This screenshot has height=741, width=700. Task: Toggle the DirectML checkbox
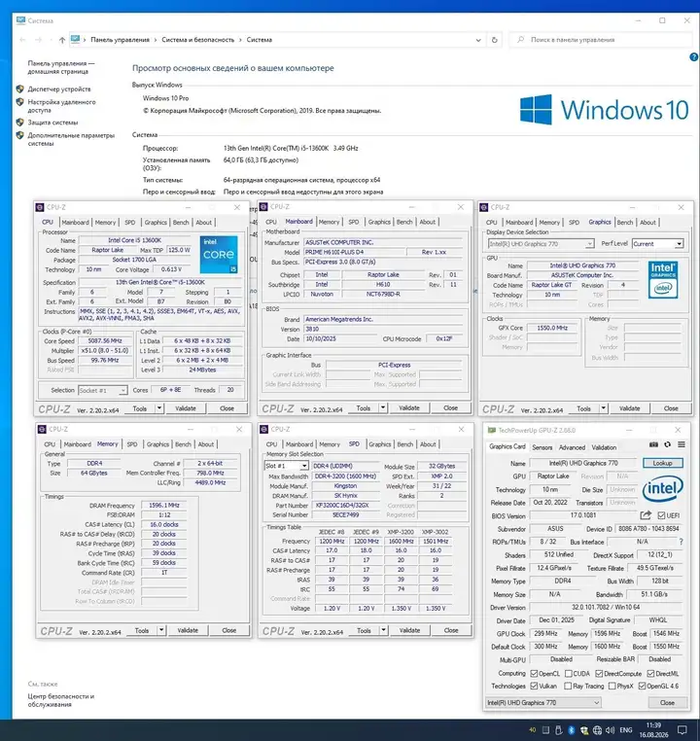pyautogui.click(x=650, y=674)
